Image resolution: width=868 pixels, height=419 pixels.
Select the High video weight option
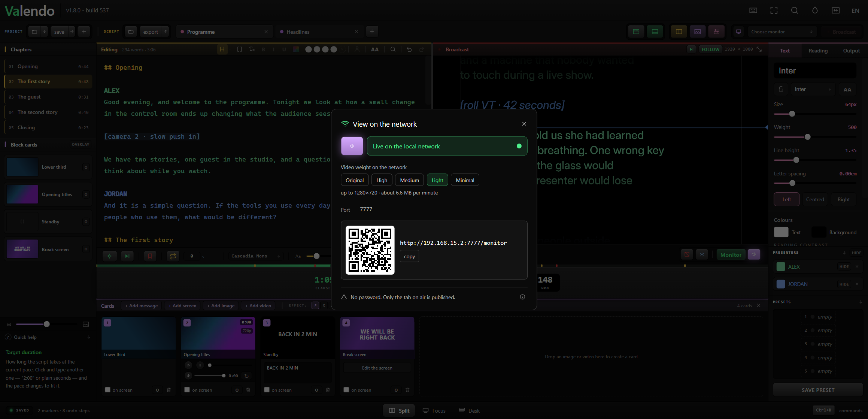coord(382,180)
